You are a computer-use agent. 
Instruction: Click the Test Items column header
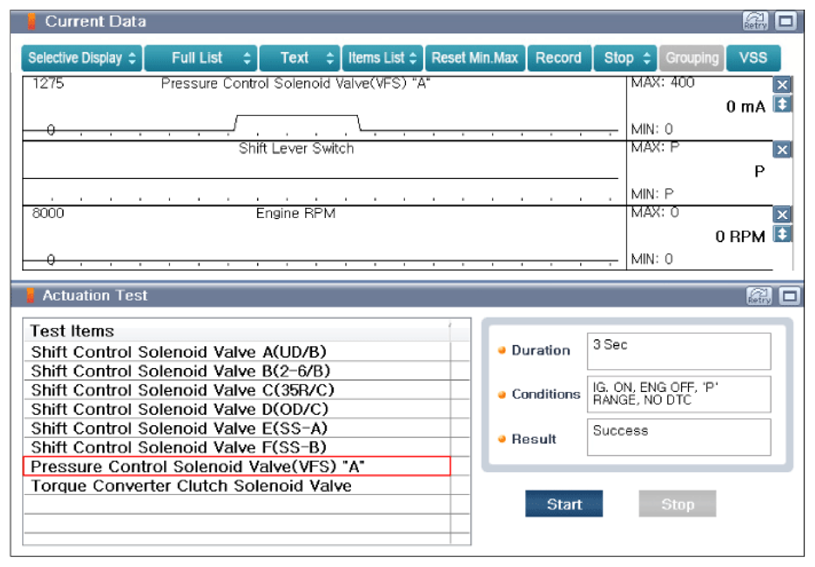[237, 331]
